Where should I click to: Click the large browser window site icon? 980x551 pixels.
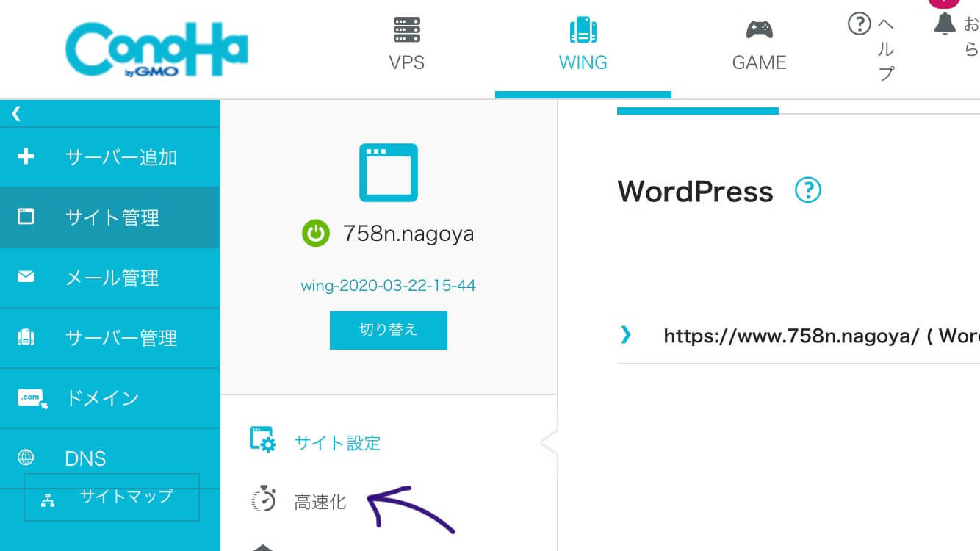(389, 173)
